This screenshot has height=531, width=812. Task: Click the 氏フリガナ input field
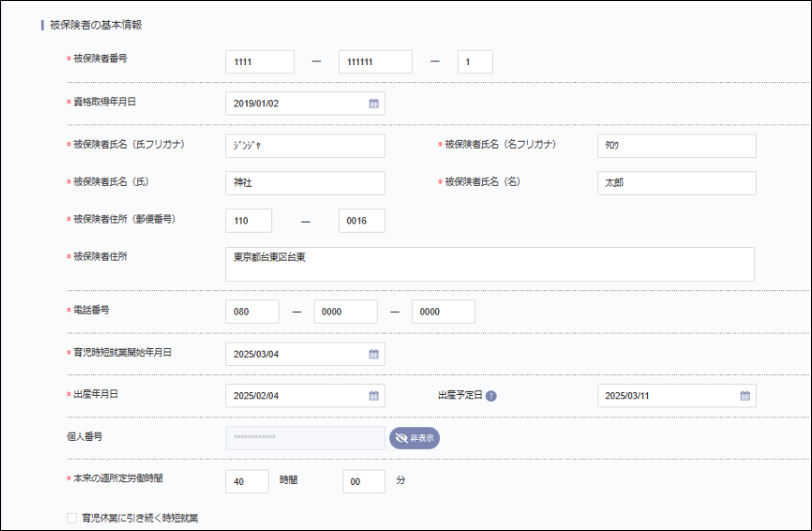pyautogui.click(x=305, y=146)
